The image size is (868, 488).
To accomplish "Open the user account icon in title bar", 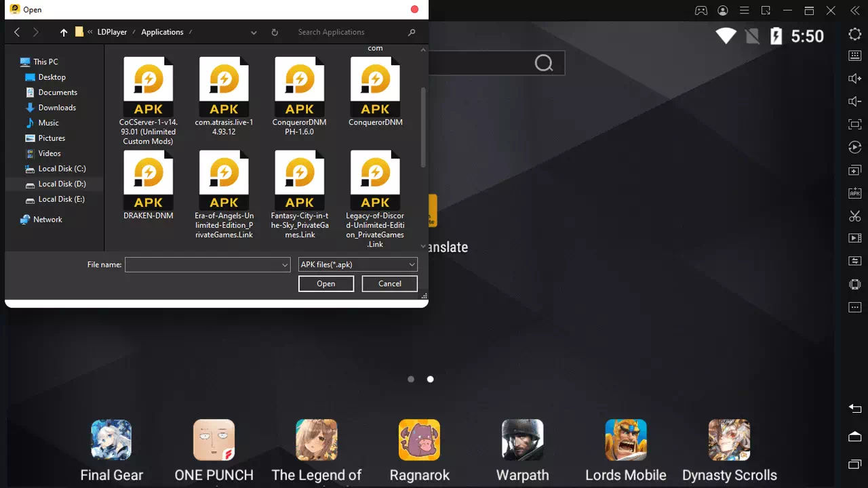I will [723, 10].
